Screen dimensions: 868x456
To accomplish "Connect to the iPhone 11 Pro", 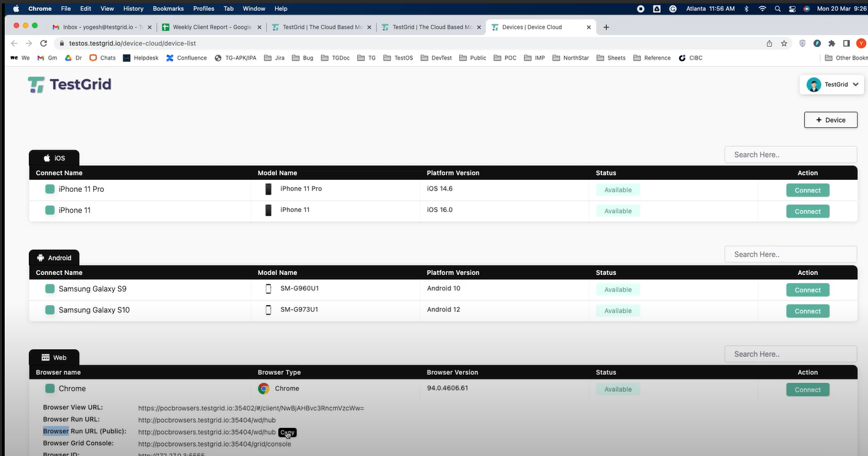I will (808, 190).
